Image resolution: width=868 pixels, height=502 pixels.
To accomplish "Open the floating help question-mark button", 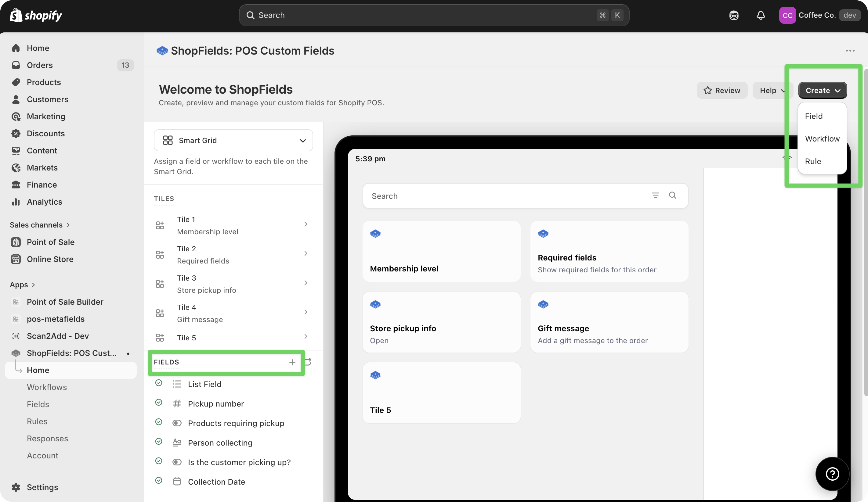I will [x=832, y=474].
